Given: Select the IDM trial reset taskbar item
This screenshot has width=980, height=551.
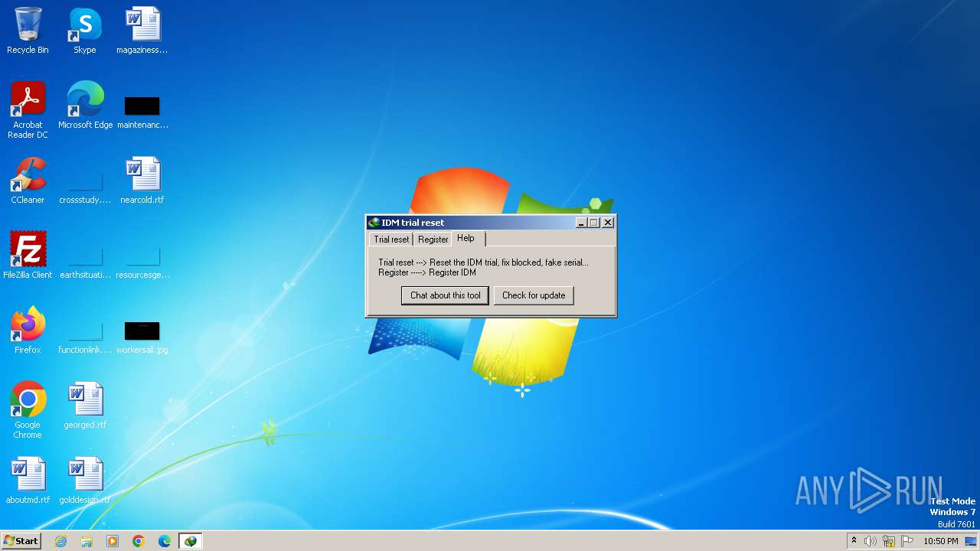Looking at the screenshot, I should [191, 541].
